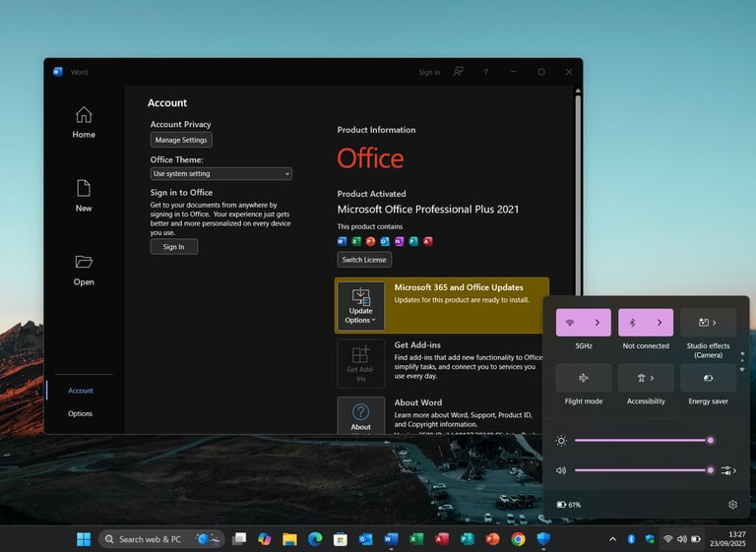Viewport: 756px width, 552px height.
Task: Open the Home page in Word sidebar
Action: (84, 122)
